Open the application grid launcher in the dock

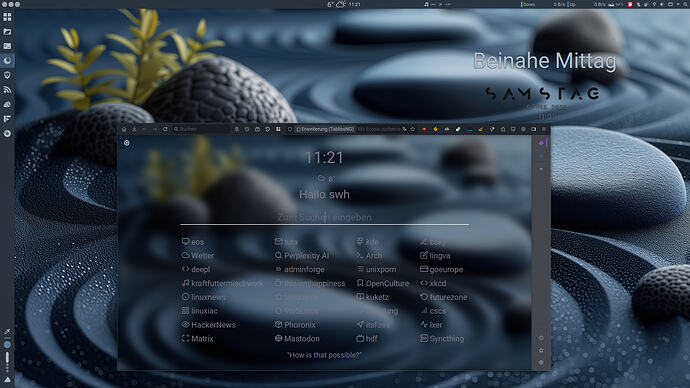click(7, 17)
